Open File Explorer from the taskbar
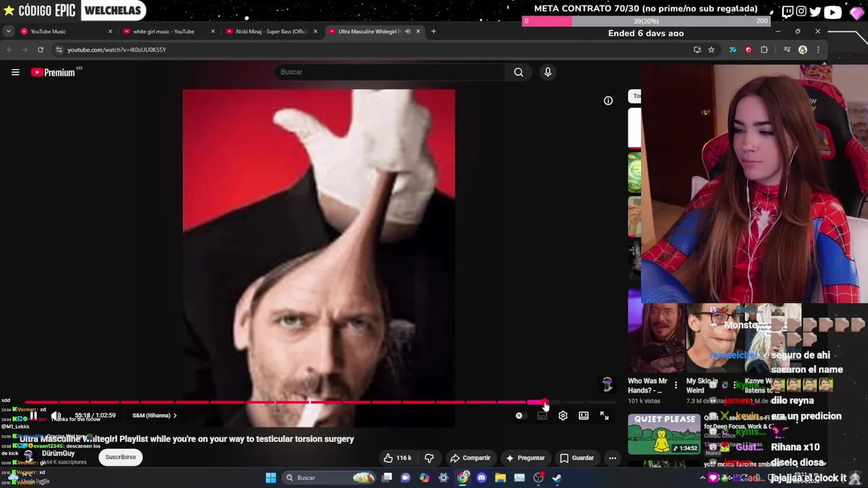 tap(500, 478)
